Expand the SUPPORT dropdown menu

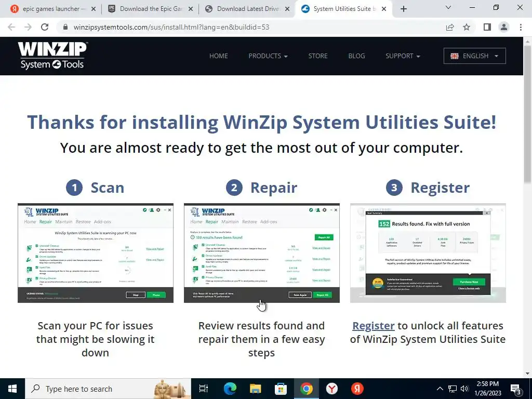tap(403, 56)
